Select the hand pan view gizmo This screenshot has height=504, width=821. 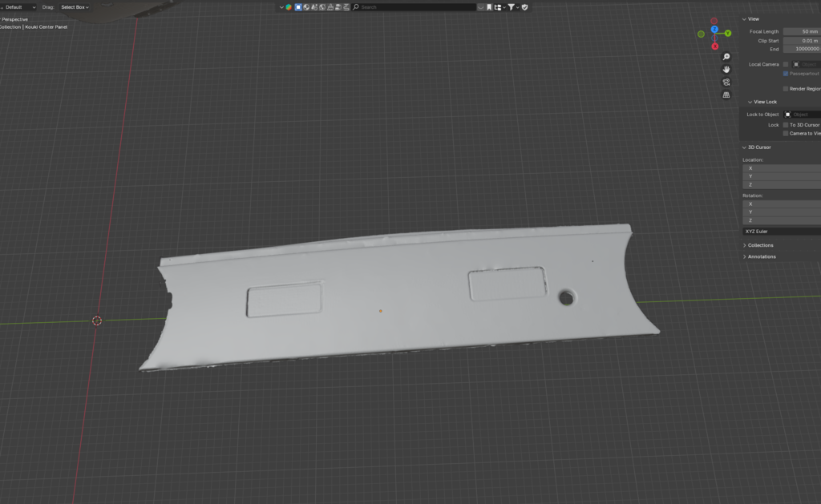pyautogui.click(x=726, y=69)
